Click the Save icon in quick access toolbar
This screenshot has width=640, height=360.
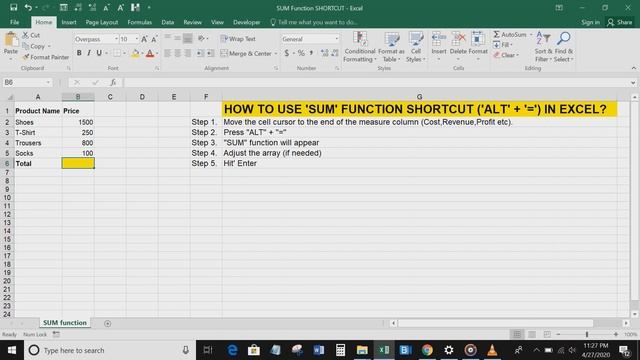[x=13, y=7]
